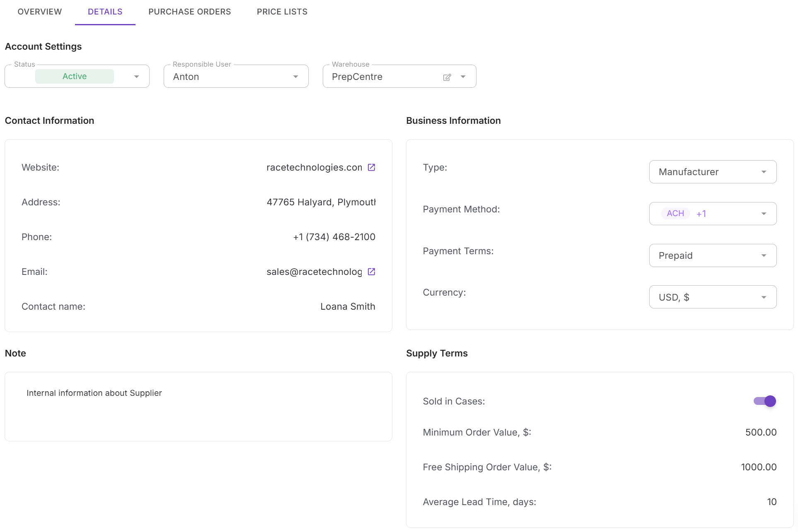This screenshot has height=532, width=798.
Task: Disable the Sold in Cases toggle
Action: pyautogui.click(x=764, y=401)
